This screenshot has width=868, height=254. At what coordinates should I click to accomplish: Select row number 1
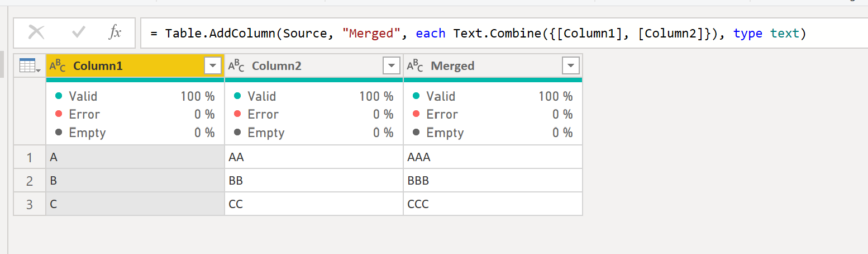(x=30, y=157)
